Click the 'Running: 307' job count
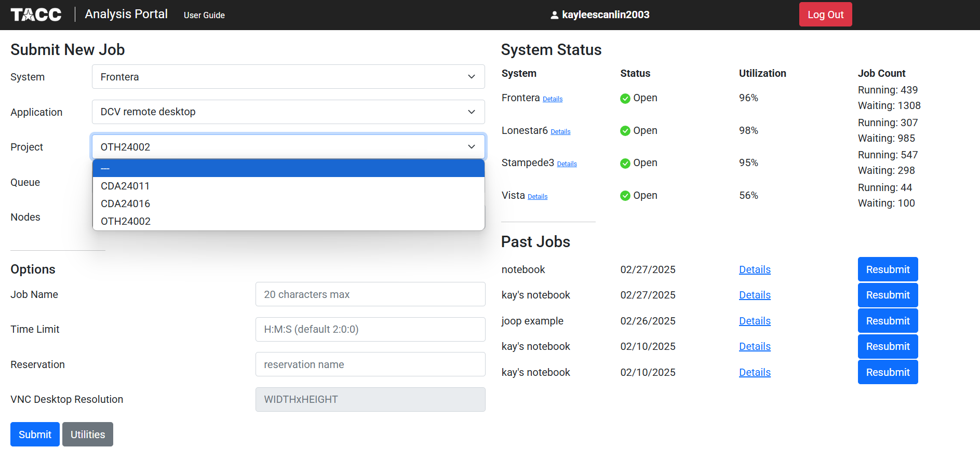This screenshot has height=461, width=980. [x=888, y=123]
